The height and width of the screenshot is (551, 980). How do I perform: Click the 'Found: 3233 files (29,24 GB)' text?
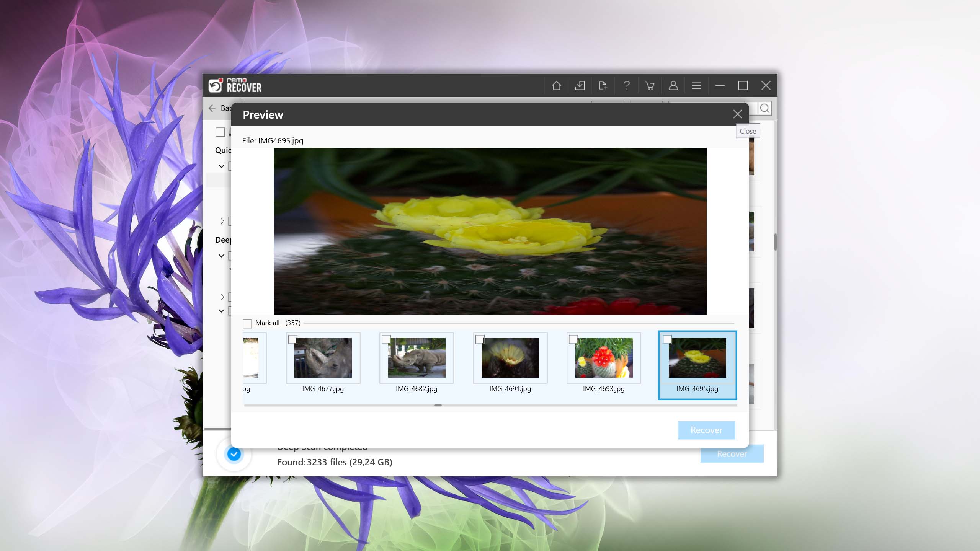pyautogui.click(x=335, y=462)
